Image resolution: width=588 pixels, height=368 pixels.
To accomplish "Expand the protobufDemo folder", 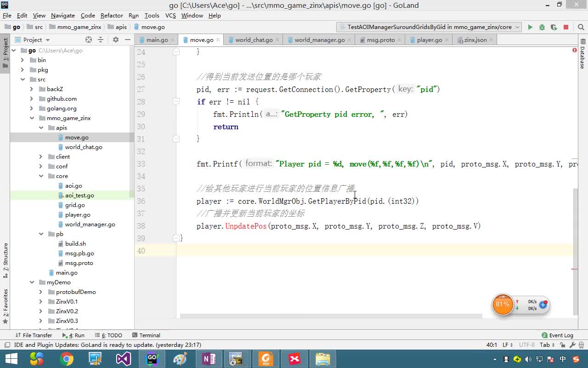I will [x=41, y=292].
